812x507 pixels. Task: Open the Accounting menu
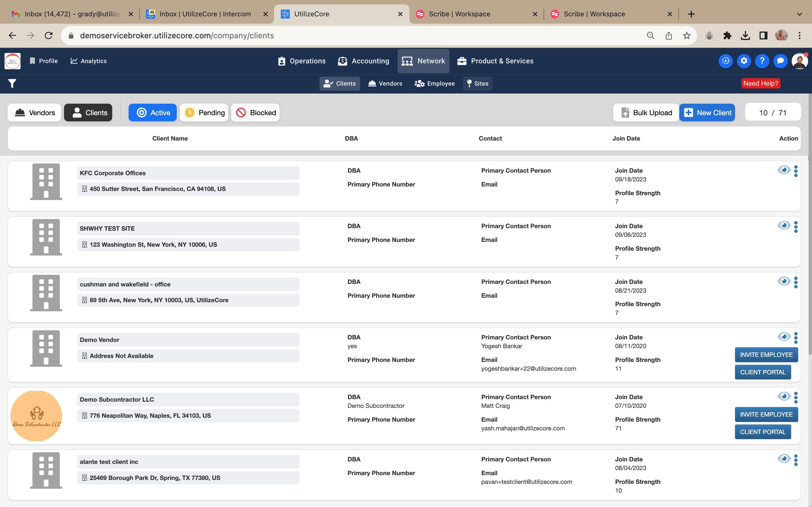(x=363, y=61)
